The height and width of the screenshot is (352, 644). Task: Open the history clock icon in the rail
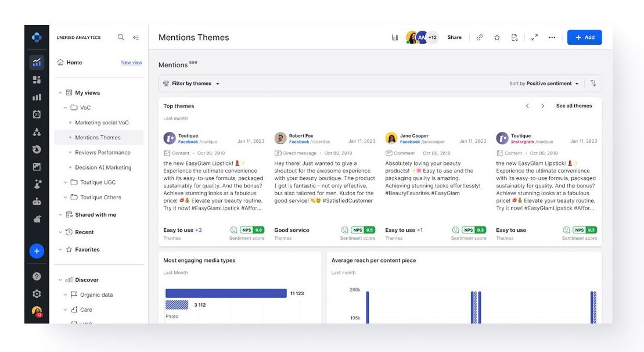37,149
